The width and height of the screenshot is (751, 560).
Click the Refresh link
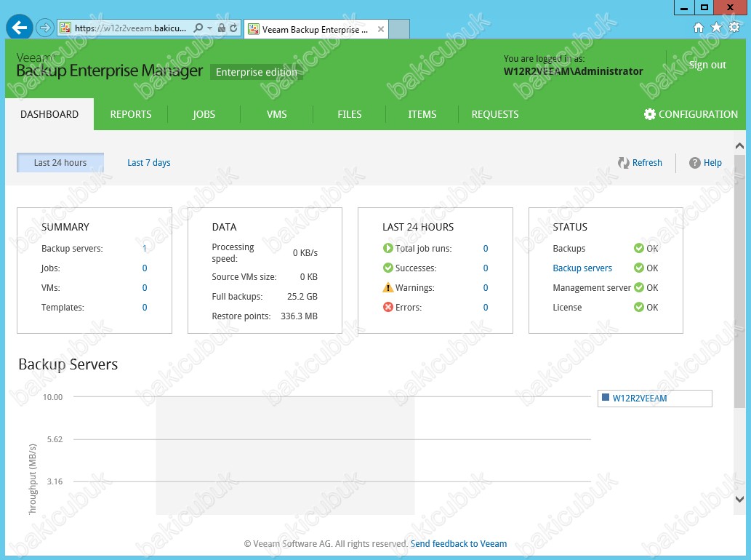pos(647,162)
